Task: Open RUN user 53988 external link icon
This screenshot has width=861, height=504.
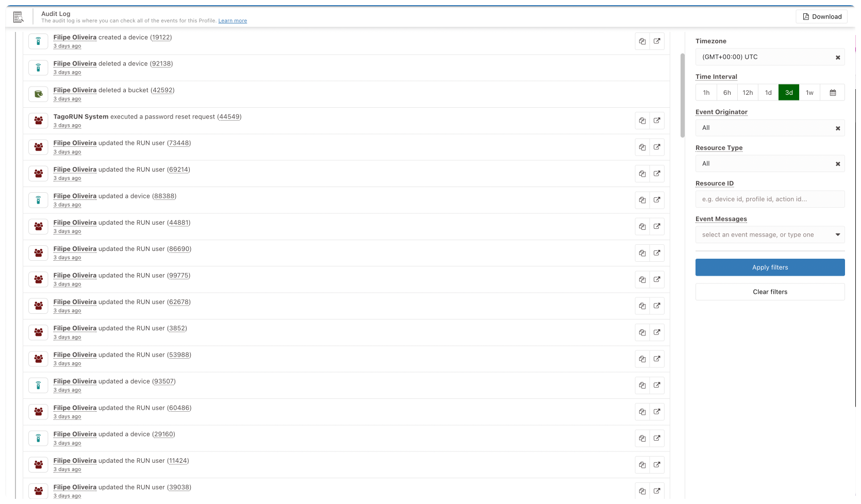Action: [657, 359]
